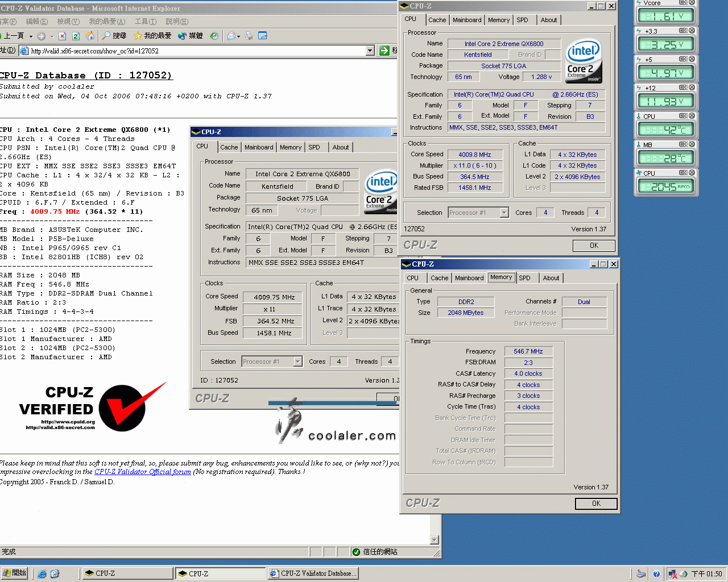Click the CPU-Z Verified logo image
Viewport: 728px width, 582px height.
pyautogui.click(x=93, y=406)
